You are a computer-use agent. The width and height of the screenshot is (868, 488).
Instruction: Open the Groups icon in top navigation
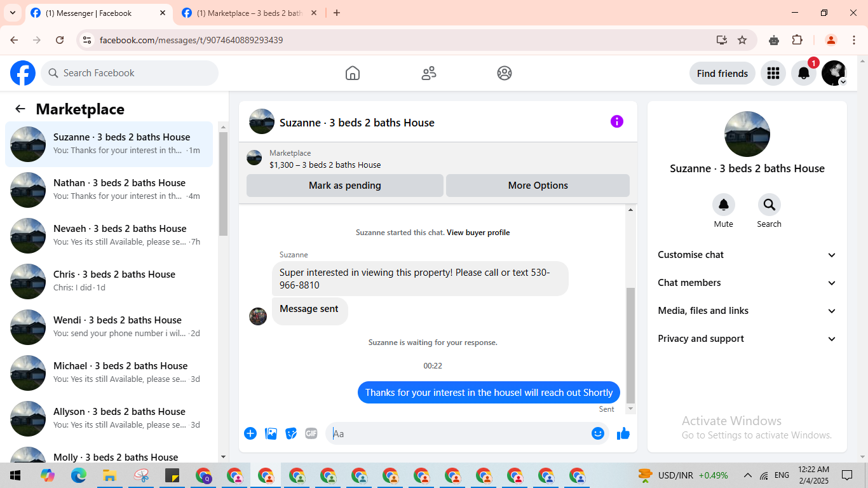click(505, 73)
